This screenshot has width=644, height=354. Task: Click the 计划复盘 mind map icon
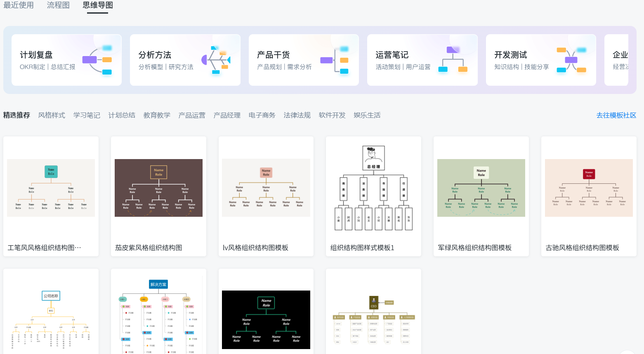[97, 60]
